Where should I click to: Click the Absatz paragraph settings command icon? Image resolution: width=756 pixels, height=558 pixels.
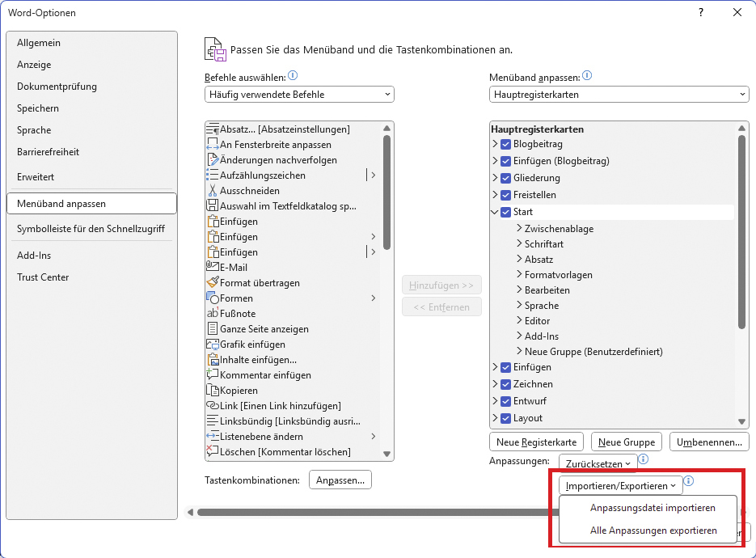(212, 129)
